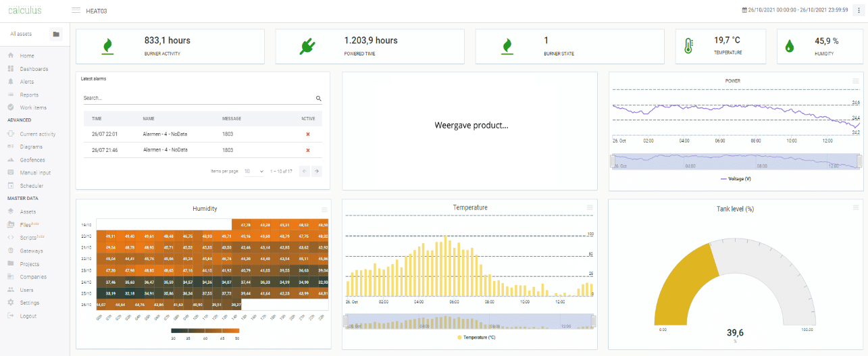Open the Temperature chart menu icon
This screenshot has width=868, height=356.
(x=590, y=207)
